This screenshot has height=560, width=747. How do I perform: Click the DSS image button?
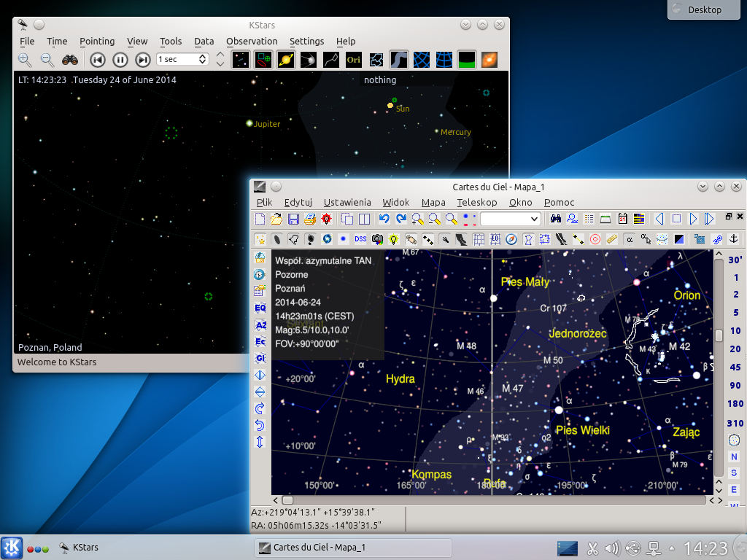[360, 239]
